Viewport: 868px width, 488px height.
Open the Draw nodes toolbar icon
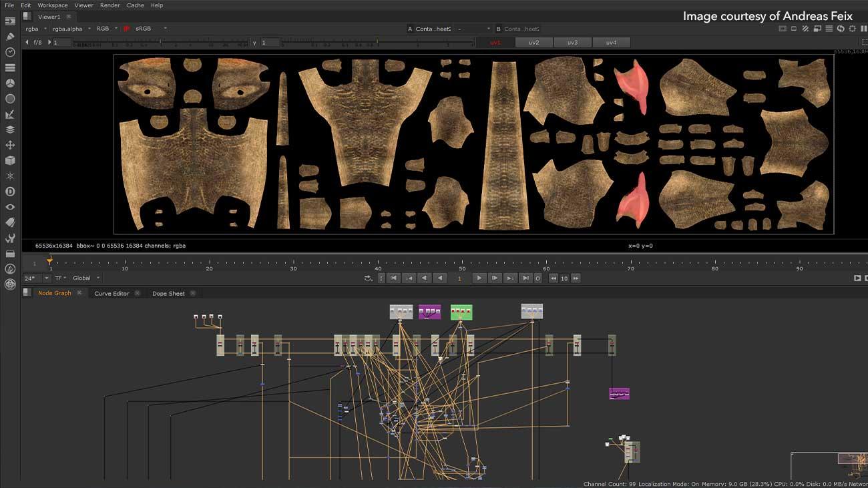pos(10,37)
